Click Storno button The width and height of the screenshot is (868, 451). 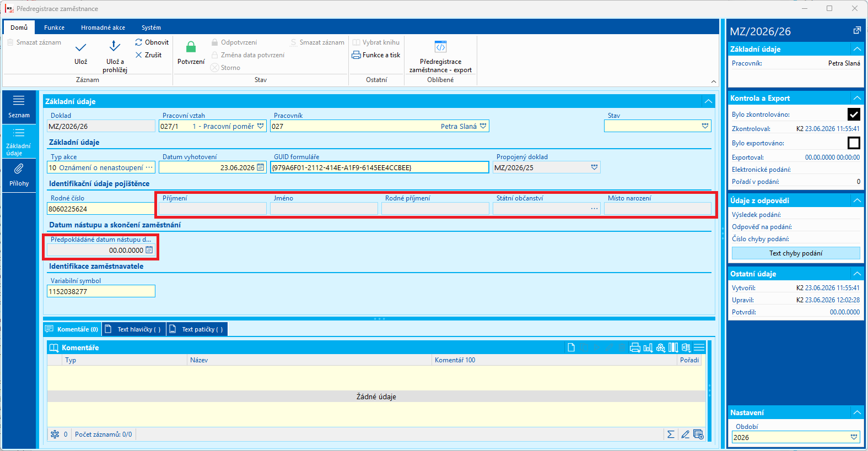point(225,68)
